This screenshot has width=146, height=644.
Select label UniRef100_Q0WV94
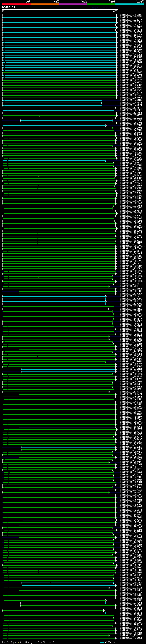(x=131, y=75)
